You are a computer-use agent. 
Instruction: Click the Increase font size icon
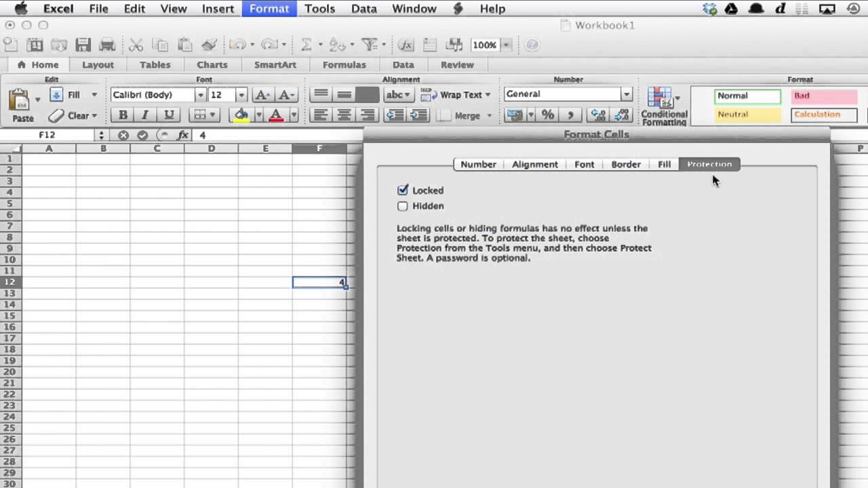click(x=262, y=95)
